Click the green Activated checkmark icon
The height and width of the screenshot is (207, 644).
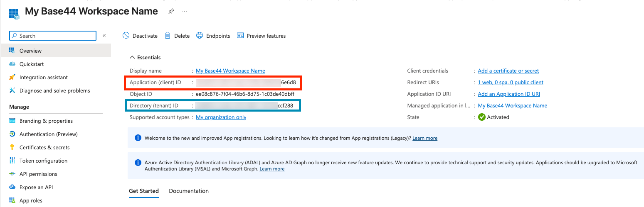481,117
